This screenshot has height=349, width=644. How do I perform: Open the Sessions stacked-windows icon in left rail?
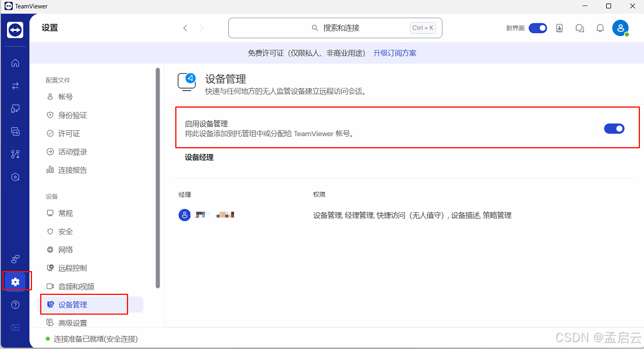pyautogui.click(x=15, y=131)
